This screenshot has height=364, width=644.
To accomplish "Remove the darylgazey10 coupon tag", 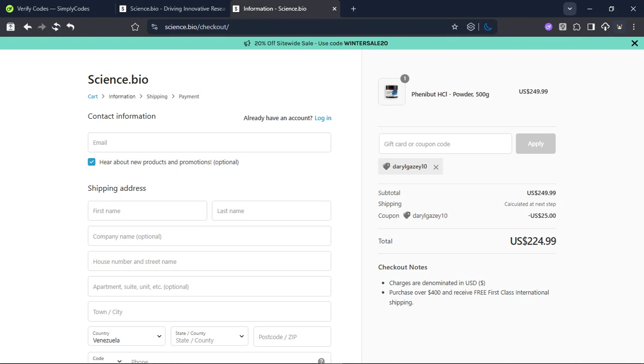I will coord(436,167).
